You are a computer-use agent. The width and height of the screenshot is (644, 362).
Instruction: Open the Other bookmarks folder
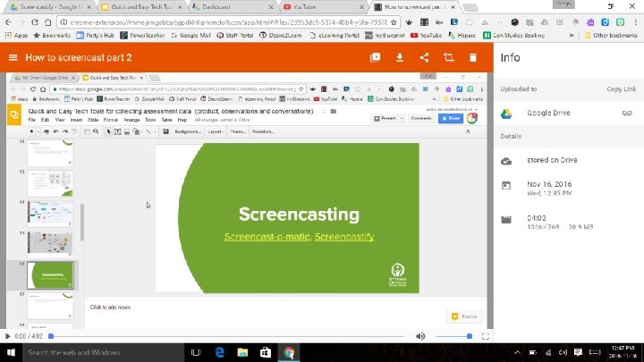point(611,35)
